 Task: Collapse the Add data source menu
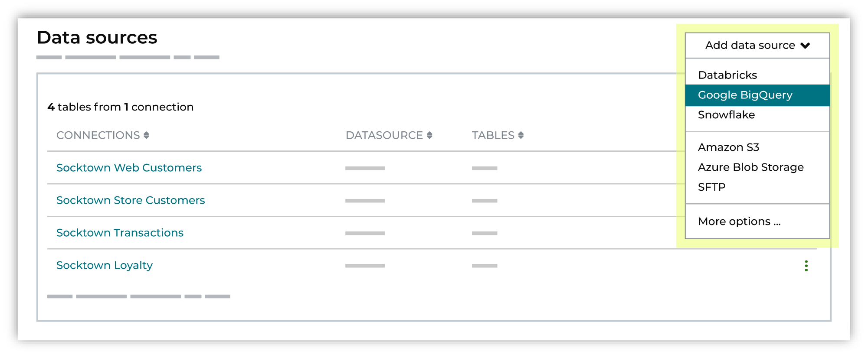[x=757, y=45]
